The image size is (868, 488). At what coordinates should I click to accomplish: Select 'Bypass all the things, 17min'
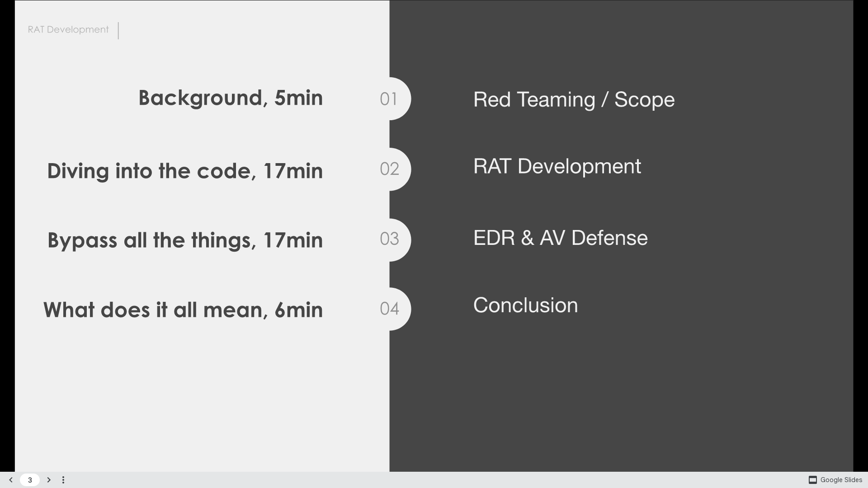point(185,240)
